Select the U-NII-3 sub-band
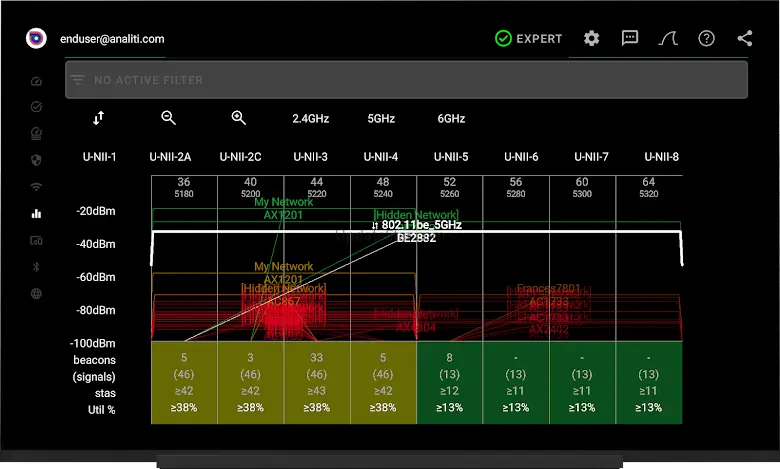The height and width of the screenshot is (469, 780). pyautogui.click(x=310, y=157)
